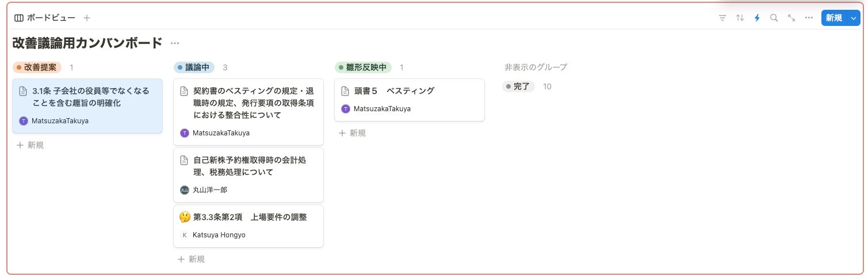Image resolution: width=868 pixels, height=280 pixels.
Task: Click the blue 新規 button
Action: pyautogui.click(x=833, y=18)
